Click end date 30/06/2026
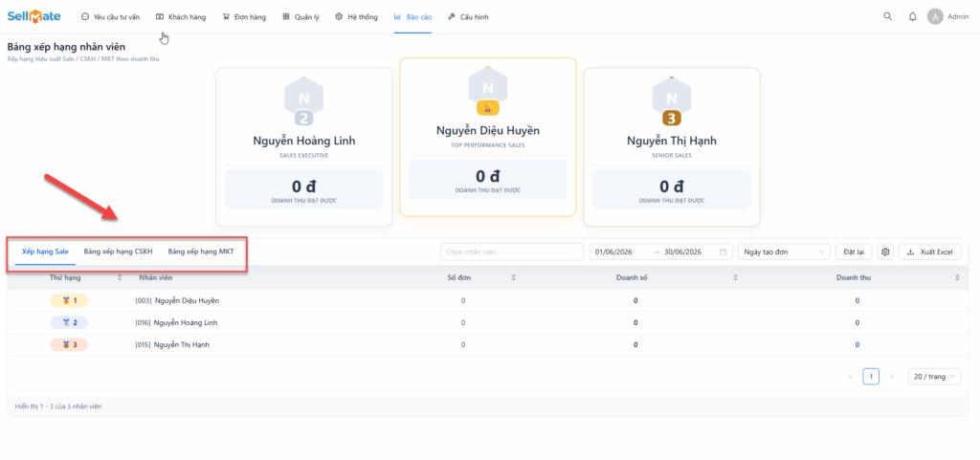Image resolution: width=980 pixels, height=460 pixels. click(682, 252)
